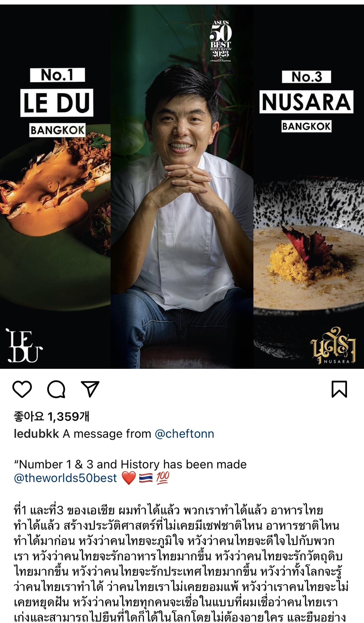Open the ledubkk profile username
Viewport: 364px width, 623px height.
coord(36,434)
